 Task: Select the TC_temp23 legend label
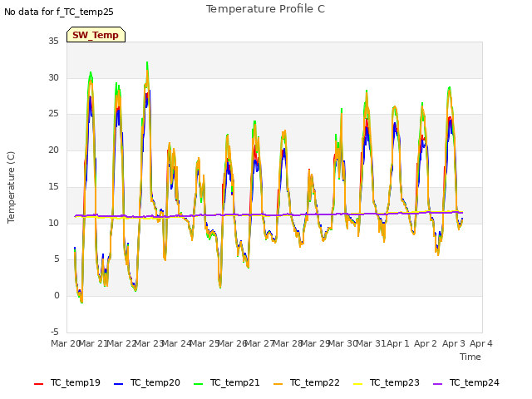pos(394,382)
